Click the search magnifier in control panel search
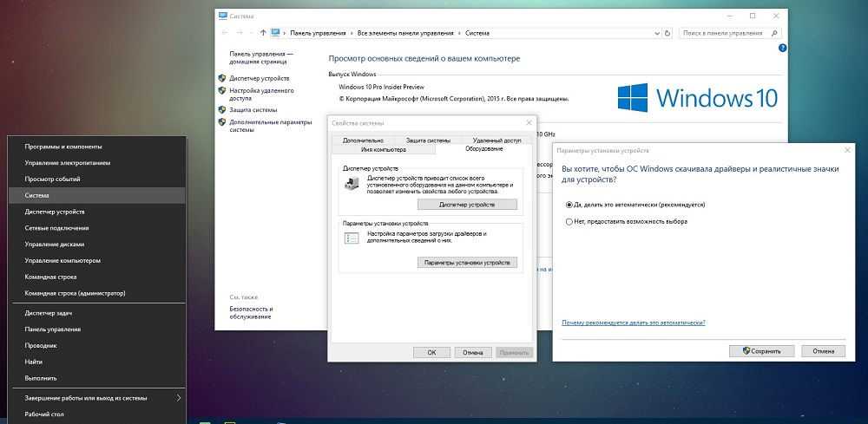868x424 pixels. 775,33
